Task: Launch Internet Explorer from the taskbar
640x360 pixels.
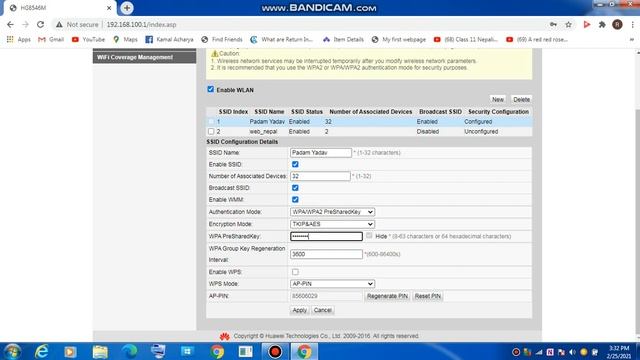Action: pyautogui.click(x=42, y=351)
